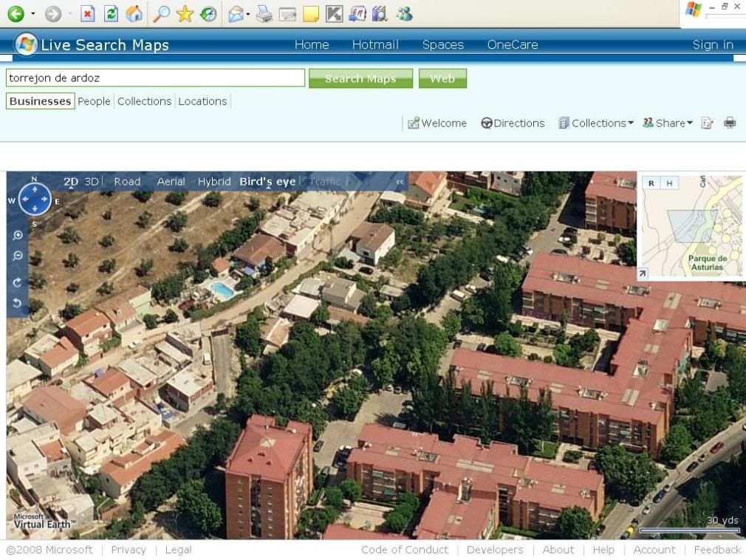Click the search text field
Screen dimensions: 746x560
155,78
